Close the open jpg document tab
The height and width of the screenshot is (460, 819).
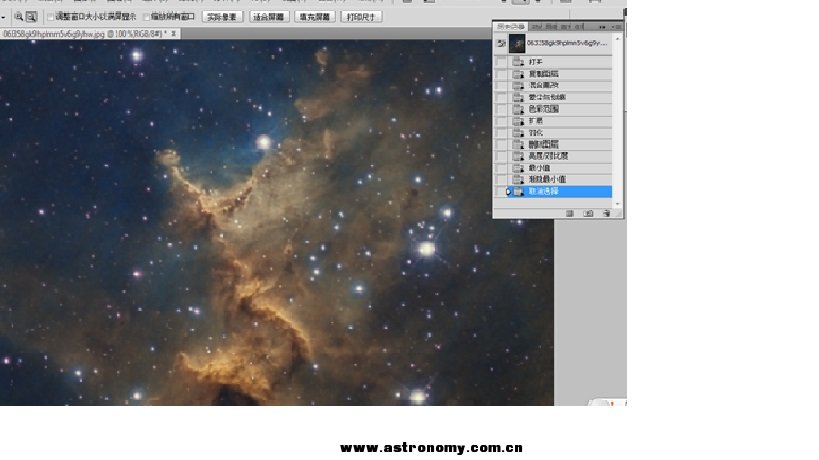pos(174,33)
